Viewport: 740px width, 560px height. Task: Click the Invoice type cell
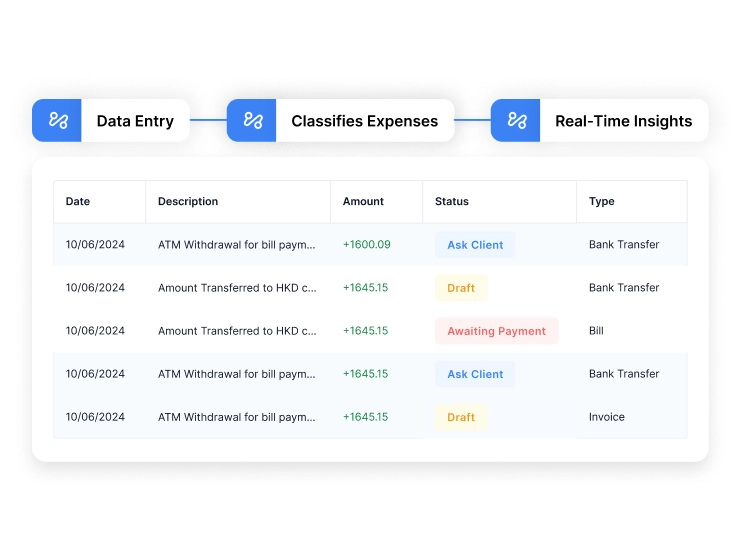pos(606,417)
